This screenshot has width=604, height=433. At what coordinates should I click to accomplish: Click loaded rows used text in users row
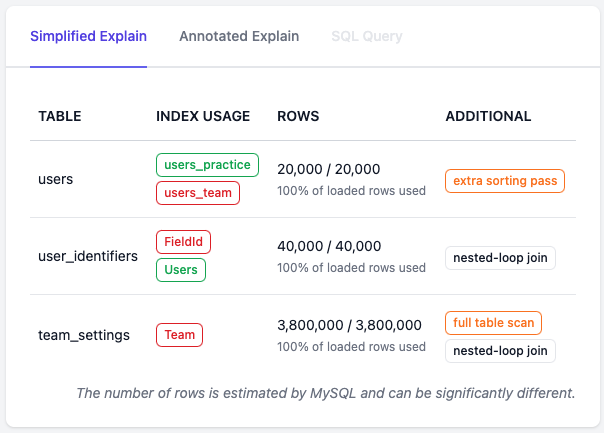pyautogui.click(x=351, y=191)
